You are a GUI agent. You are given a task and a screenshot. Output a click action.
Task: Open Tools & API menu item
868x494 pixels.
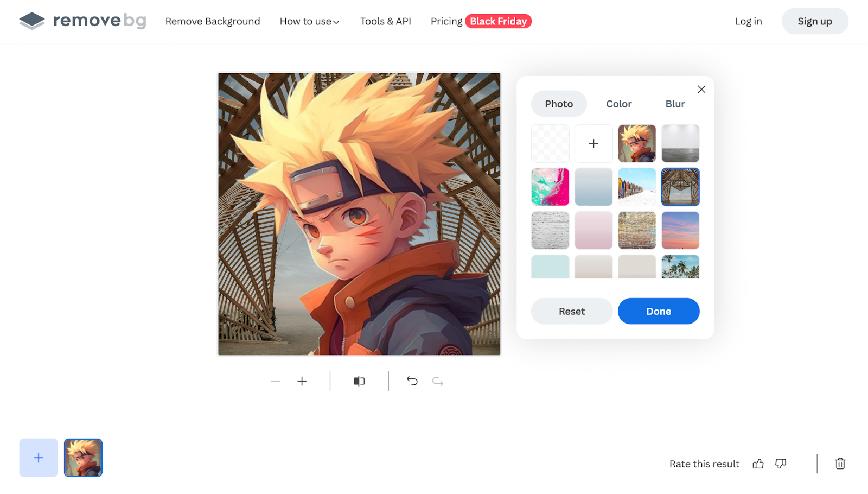(x=385, y=21)
